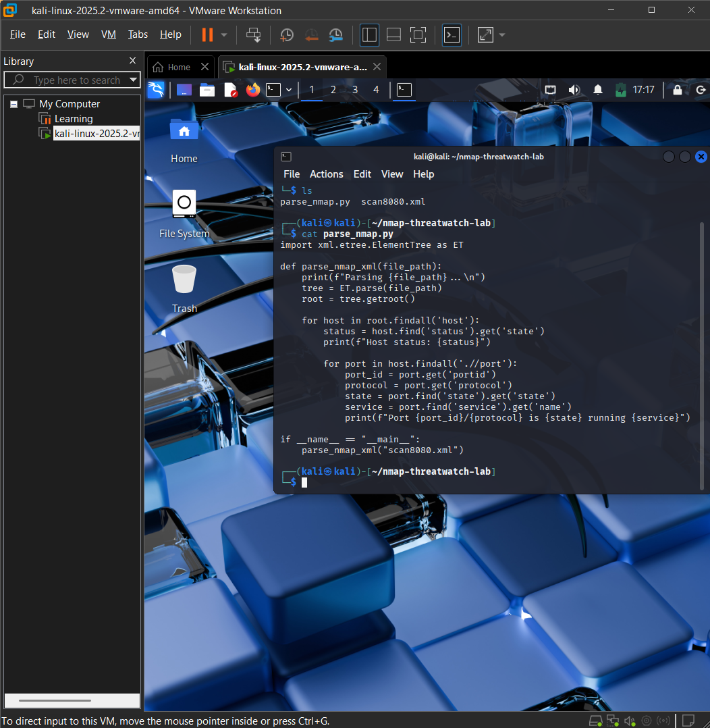
Task: Switch to workspace 3
Action: pyautogui.click(x=355, y=90)
